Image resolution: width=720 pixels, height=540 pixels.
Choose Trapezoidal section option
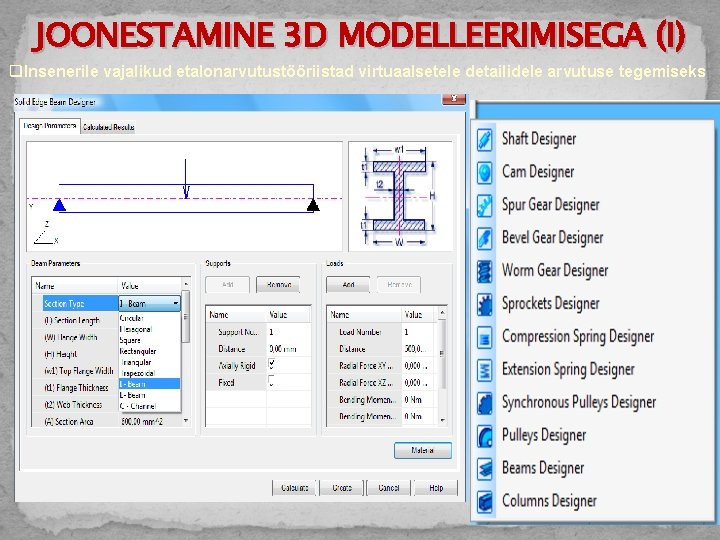[x=150, y=373]
